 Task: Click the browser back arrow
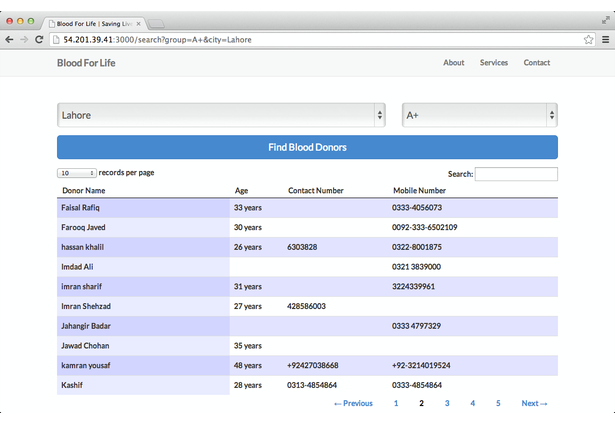(9, 40)
